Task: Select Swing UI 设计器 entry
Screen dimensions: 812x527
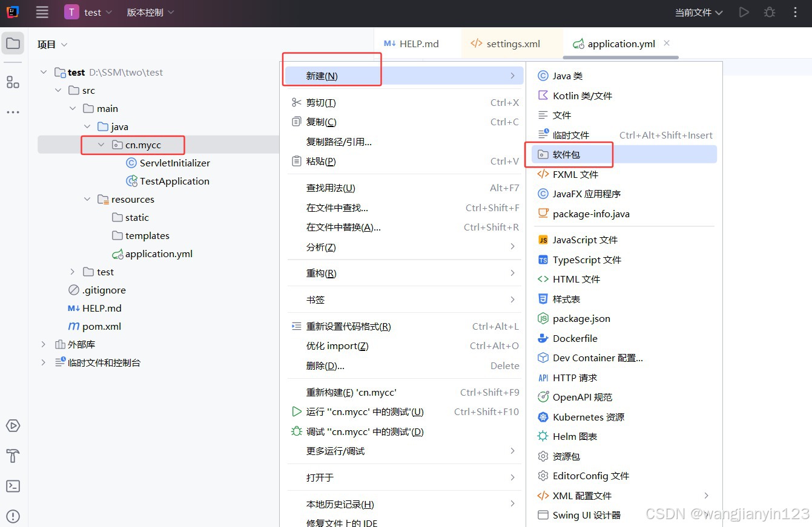Action: point(624,515)
